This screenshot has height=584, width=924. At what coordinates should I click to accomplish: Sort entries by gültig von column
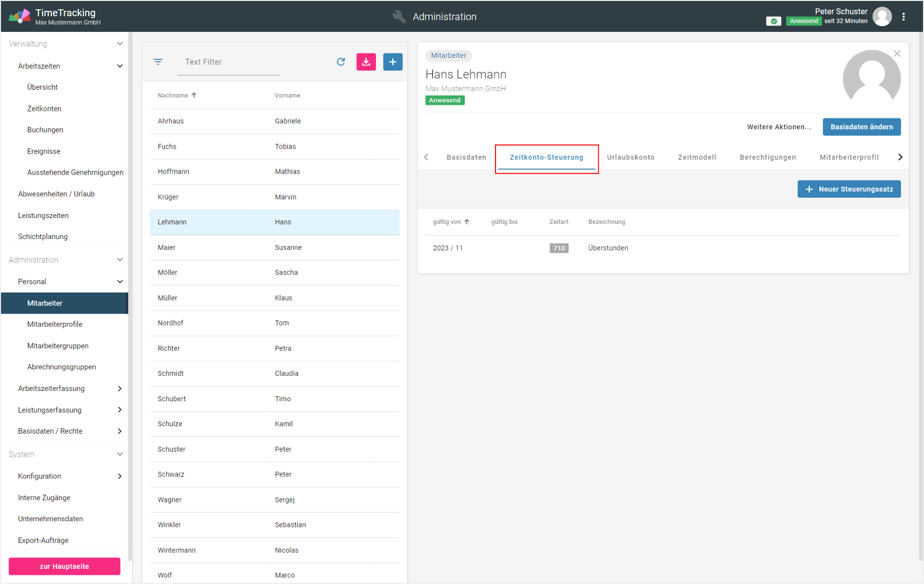(447, 222)
